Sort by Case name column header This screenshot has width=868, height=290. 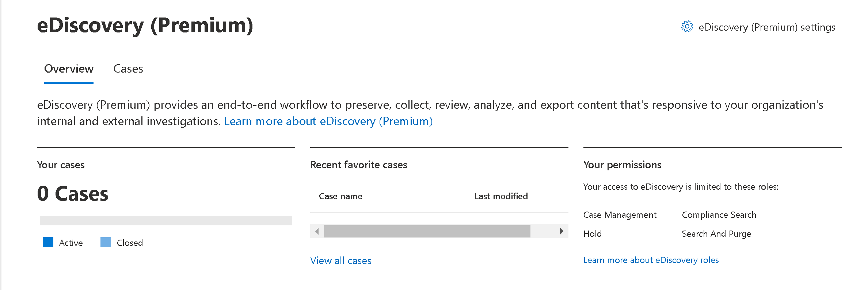click(340, 196)
